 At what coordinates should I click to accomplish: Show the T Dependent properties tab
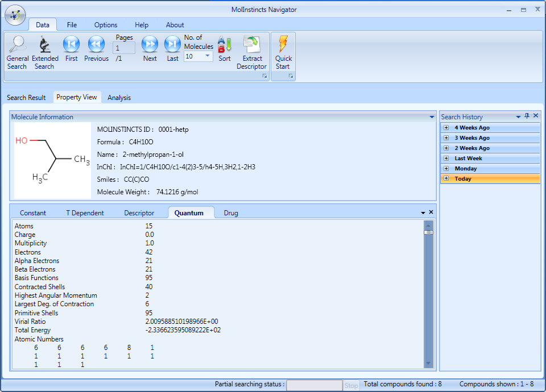point(85,213)
